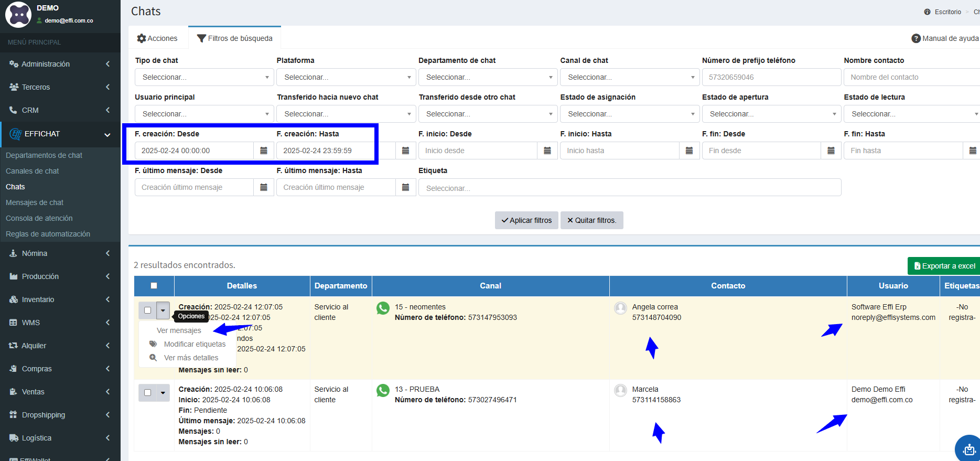Click the Nombre contacto input field
Screen dimensions: 980x461
(x=911, y=77)
